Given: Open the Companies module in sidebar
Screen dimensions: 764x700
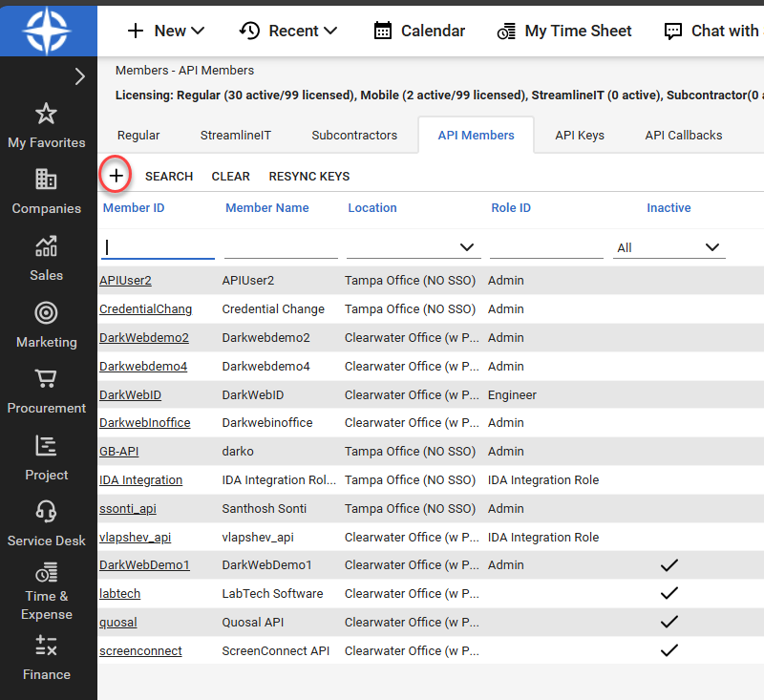Looking at the screenshot, I should point(46,180).
